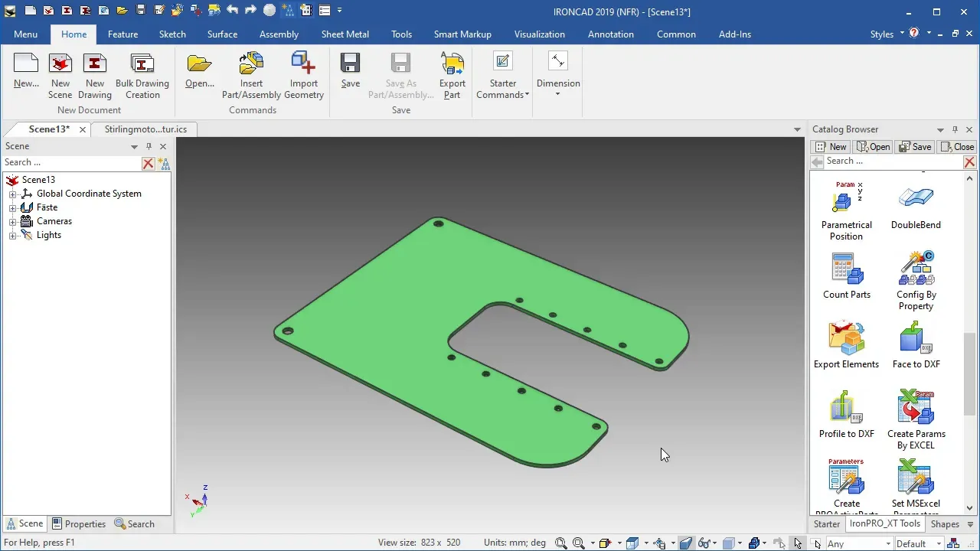Click undo arrow in quick access toolbar

(233, 11)
